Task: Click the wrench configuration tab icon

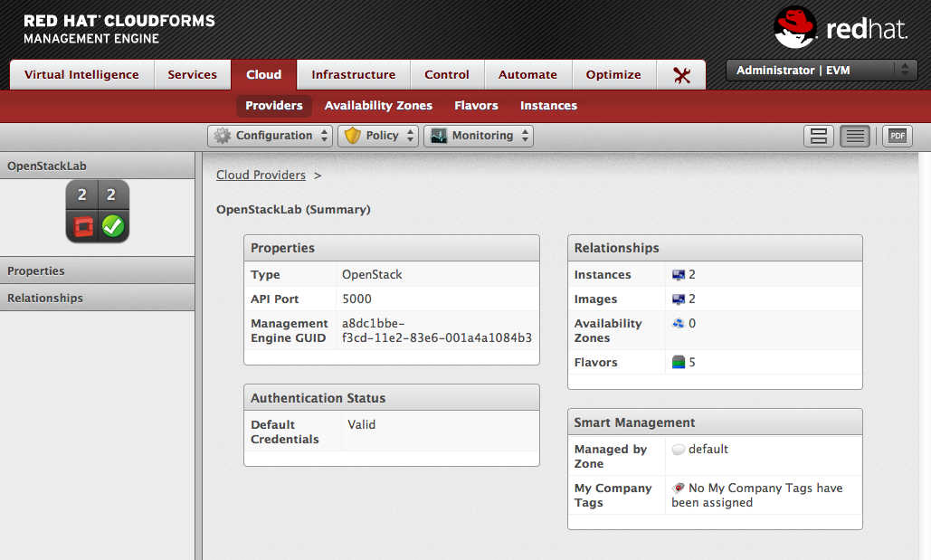Action: [682, 75]
